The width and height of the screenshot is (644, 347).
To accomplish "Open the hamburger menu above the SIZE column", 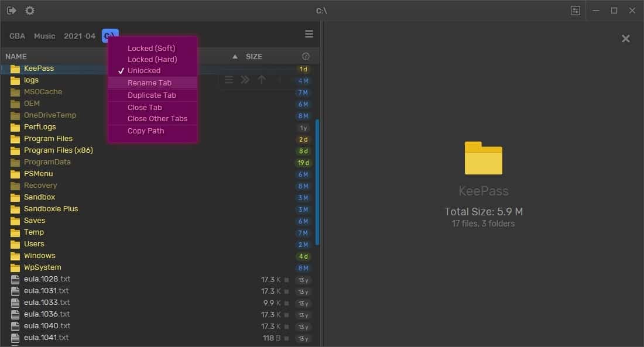I will pos(309,34).
